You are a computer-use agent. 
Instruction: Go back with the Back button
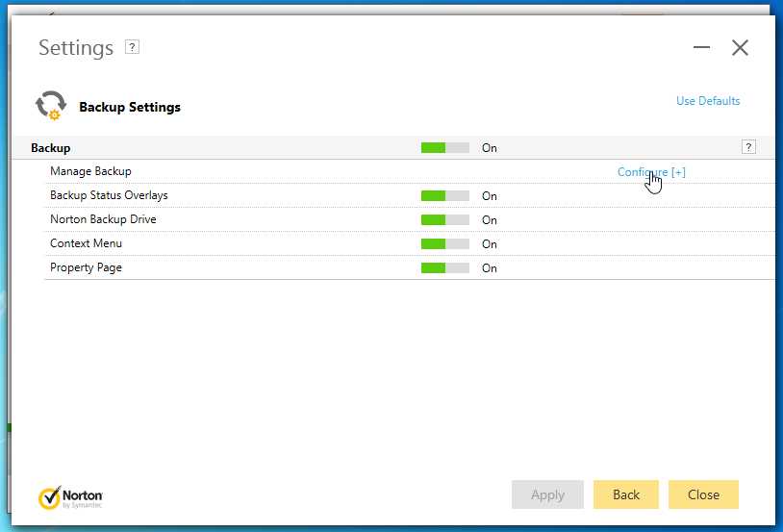pos(626,494)
